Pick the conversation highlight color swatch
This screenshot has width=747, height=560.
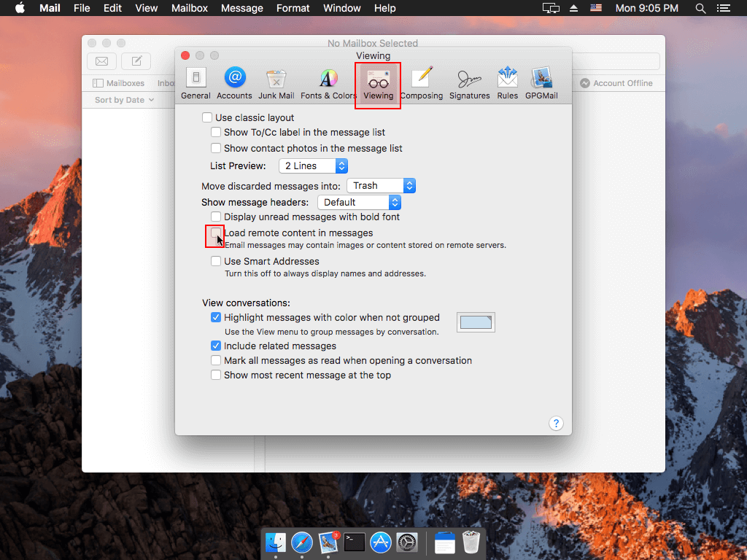(476, 322)
